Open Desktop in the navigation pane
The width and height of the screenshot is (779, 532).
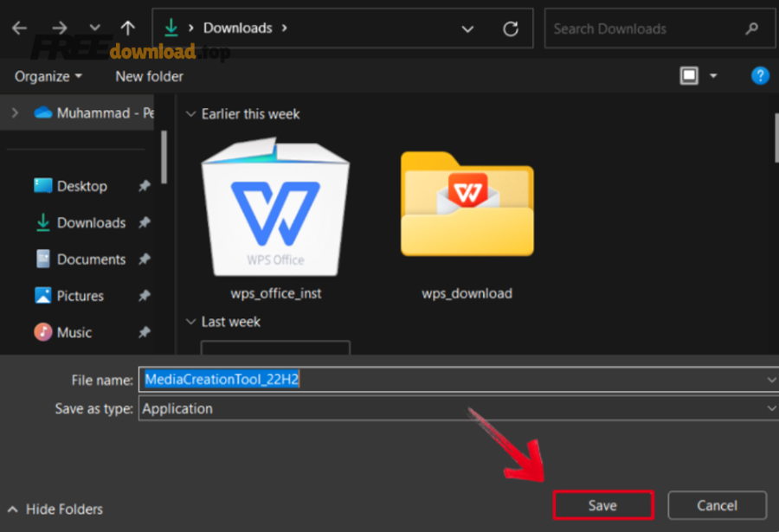[70, 186]
